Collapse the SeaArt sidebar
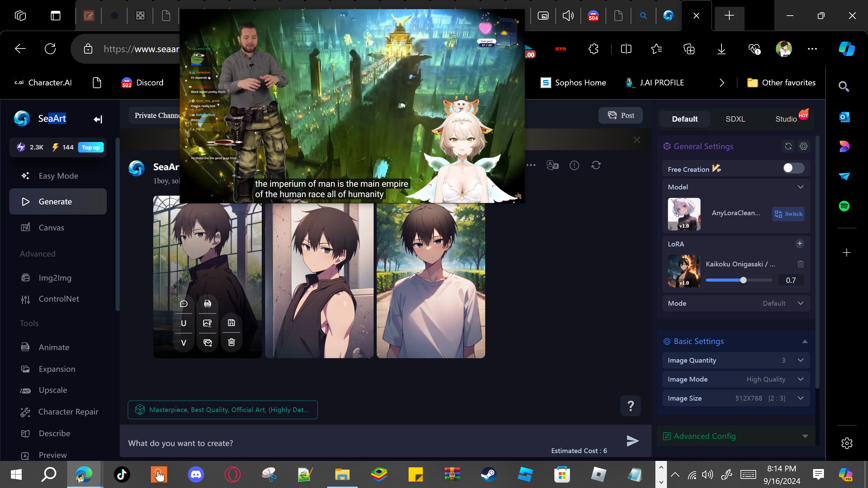 [98, 119]
